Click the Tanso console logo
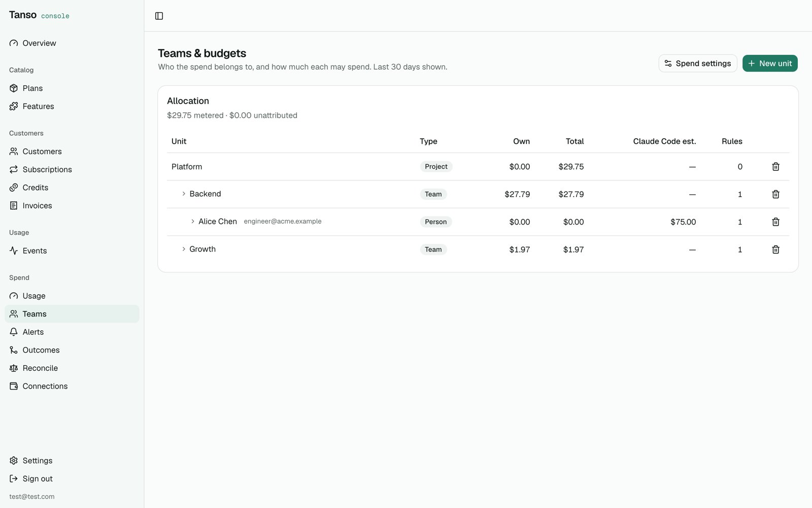The image size is (812, 508). [x=39, y=15]
